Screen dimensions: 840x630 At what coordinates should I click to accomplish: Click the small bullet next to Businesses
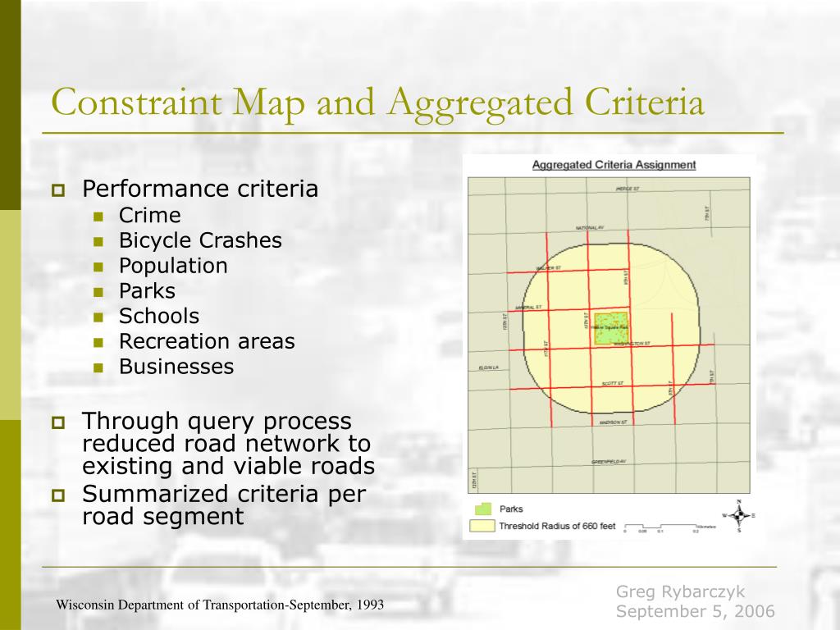coord(98,367)
